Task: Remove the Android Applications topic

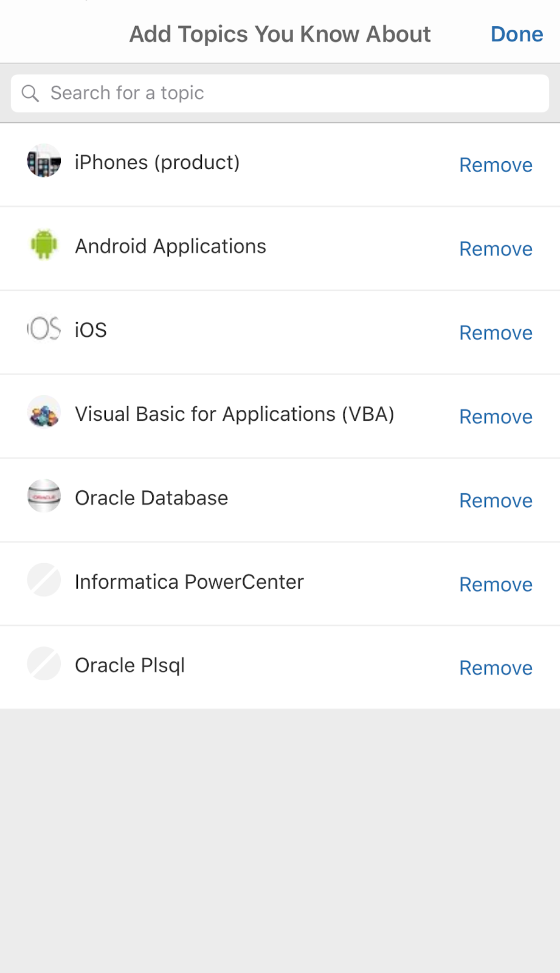Action: click(x=496, y=249)
